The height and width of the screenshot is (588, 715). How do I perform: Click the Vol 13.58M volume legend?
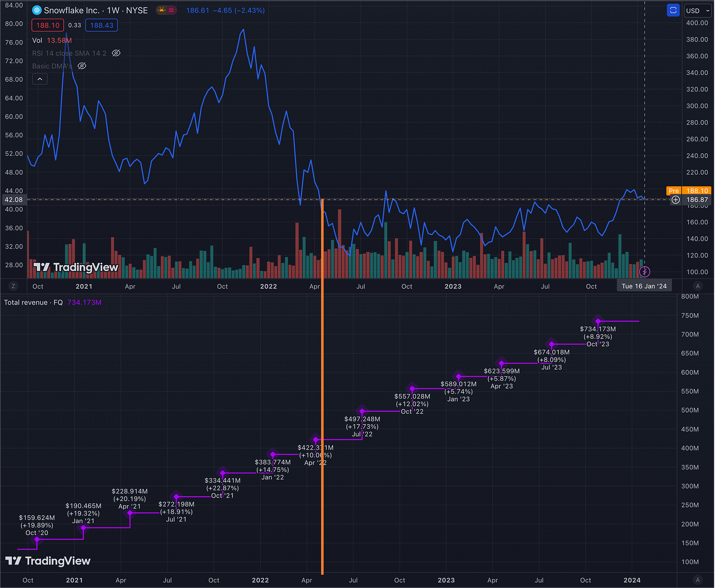pos(52,40)
